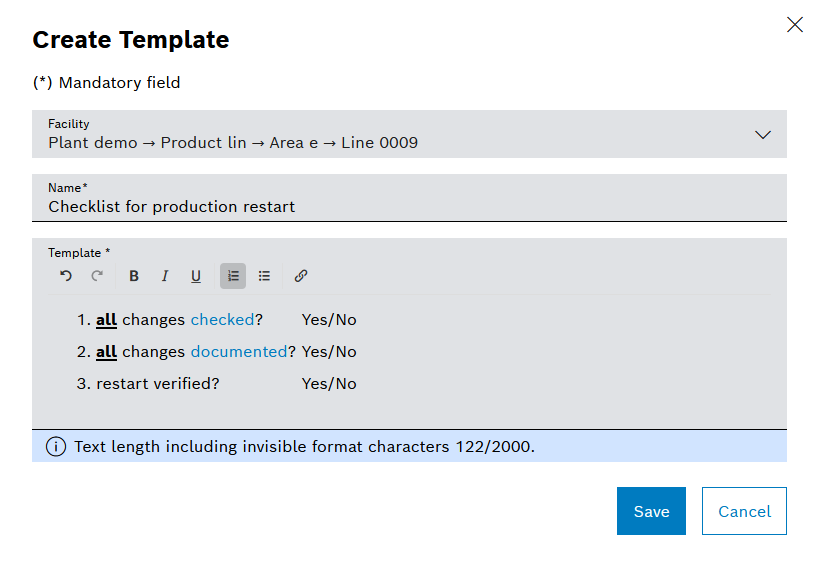The width and height of the screenshot is (819, 567).
Task: Click the Name input field
Action: tap(410, 198)
